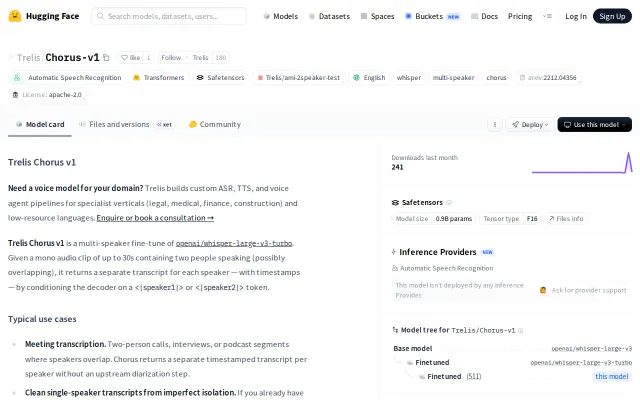Open the Community tab

coord(215,124)
